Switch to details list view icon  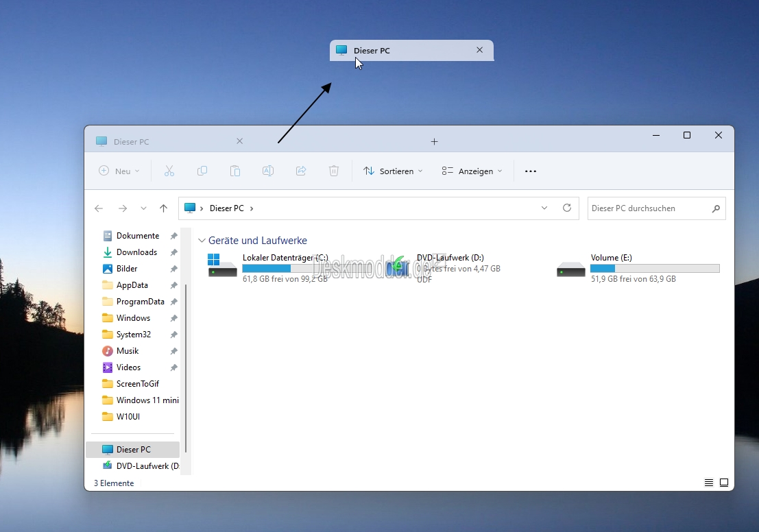[709, 483]
